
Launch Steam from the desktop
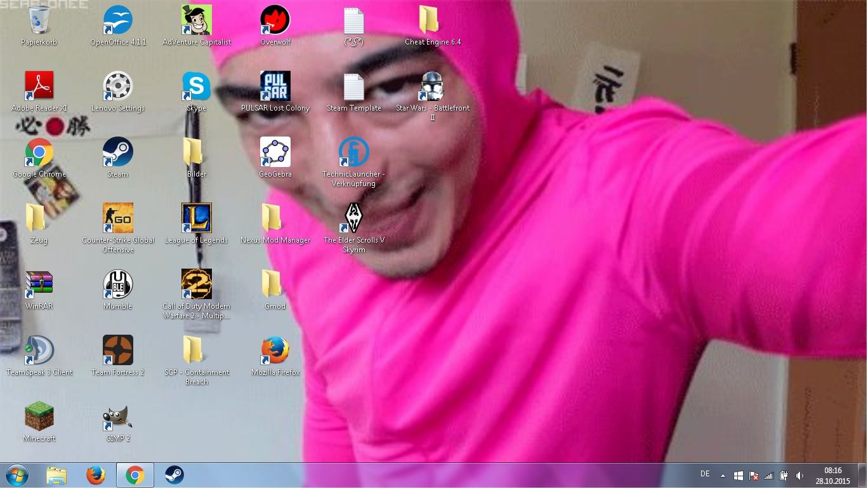tap(117, 152)
